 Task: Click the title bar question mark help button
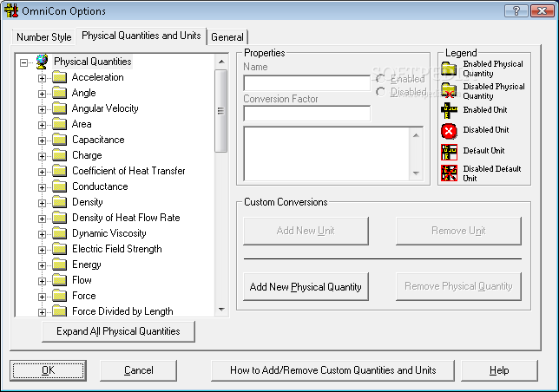[516, 10]
